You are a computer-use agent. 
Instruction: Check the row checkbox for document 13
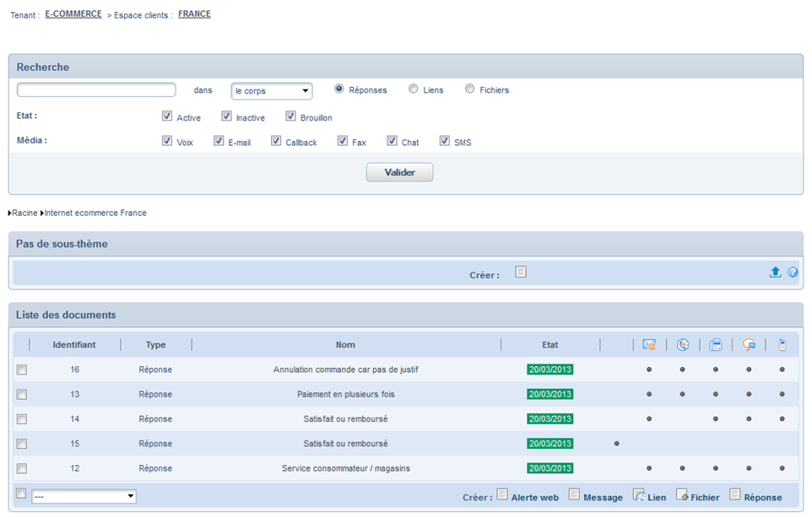click(x=22, y=394)
